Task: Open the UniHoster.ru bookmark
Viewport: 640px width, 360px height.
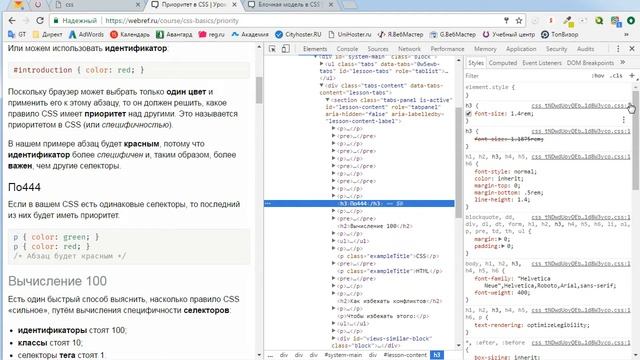Action: [x=350, y=34]
